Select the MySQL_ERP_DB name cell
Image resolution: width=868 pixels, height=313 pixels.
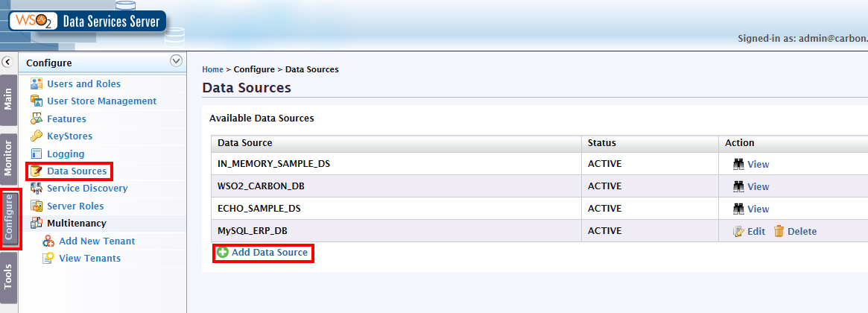pyautogui.click(x=396, y=231)
